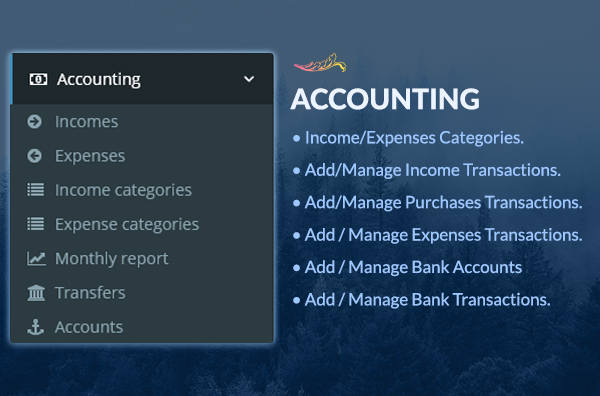
Task: Click the money bill icon beside Accounting
Action: 38,79
